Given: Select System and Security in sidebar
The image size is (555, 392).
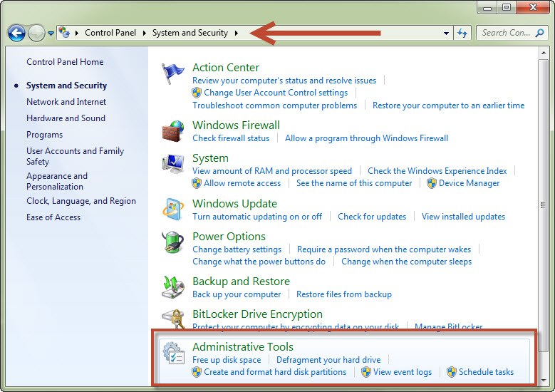Looking at the screenshot, I should 66,86.
